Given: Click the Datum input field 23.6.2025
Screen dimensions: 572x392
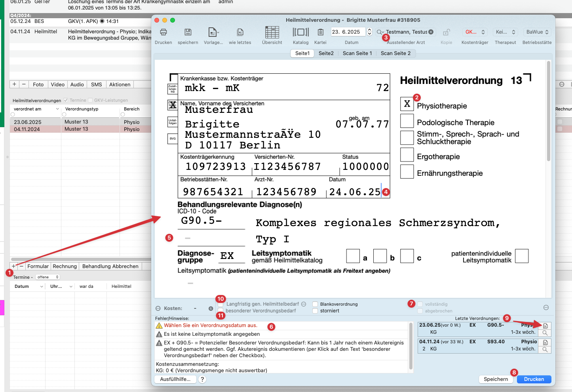Looking at the screenshot, I should [348, 32].
